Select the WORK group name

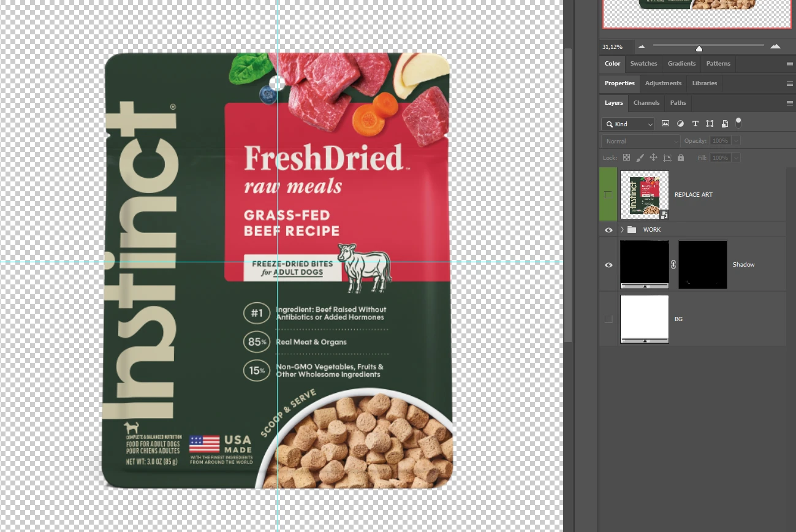(x=652, y=230)
